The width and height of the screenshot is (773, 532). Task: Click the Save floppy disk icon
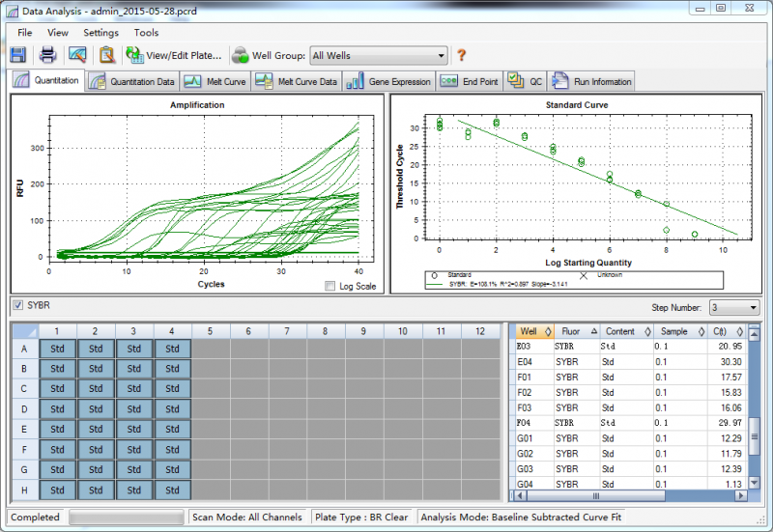pyautogui.click(x=18, y=55)
